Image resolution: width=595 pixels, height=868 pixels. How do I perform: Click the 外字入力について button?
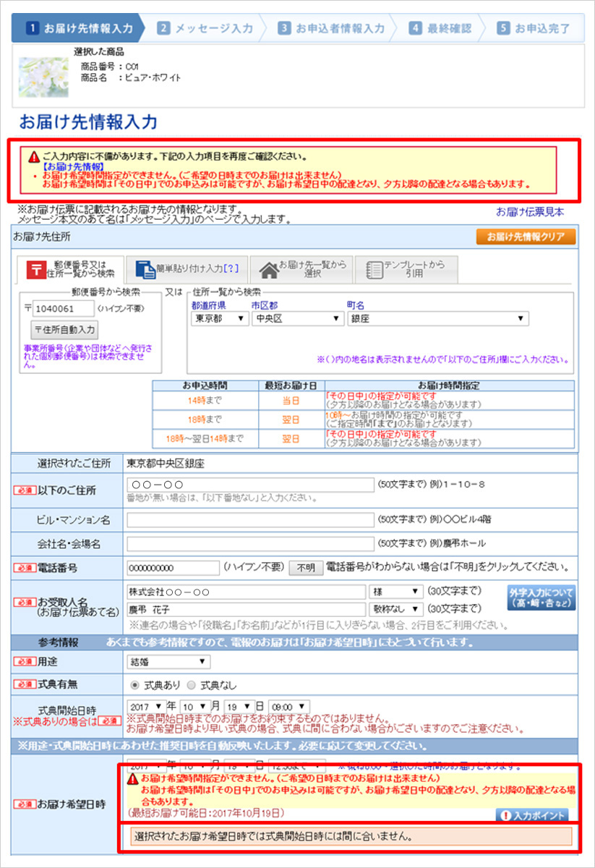(x=541, y=597)
